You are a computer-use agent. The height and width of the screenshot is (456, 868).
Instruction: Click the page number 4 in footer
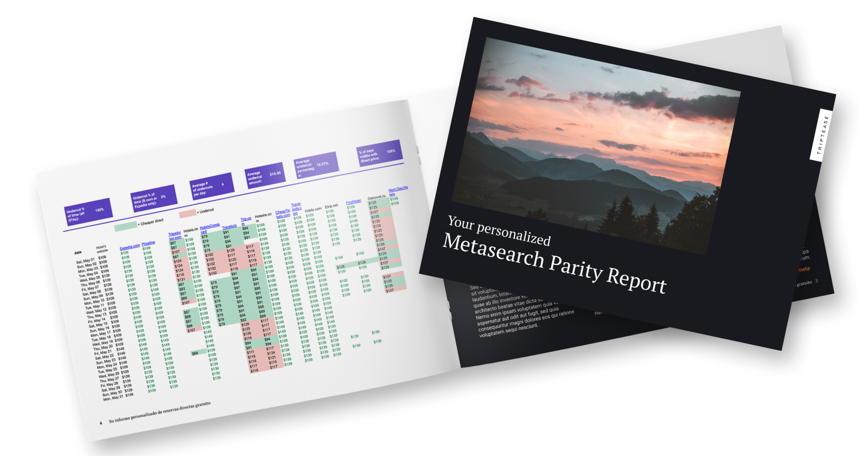point(100,422)
